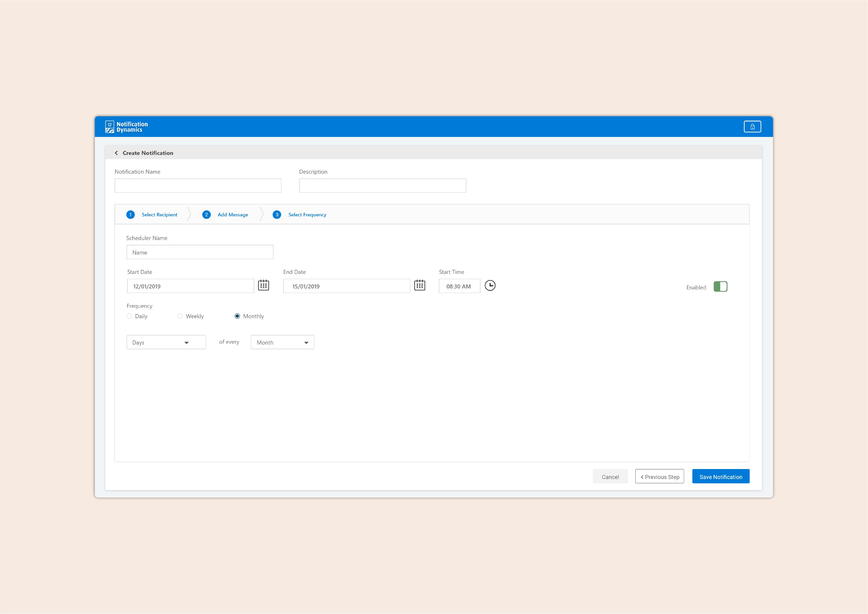Open the Start Time clock picker

pos(490,285)
